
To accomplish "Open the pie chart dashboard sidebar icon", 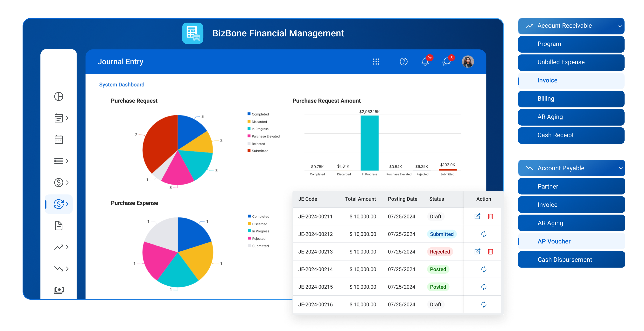I will click(x=59, y=96).
